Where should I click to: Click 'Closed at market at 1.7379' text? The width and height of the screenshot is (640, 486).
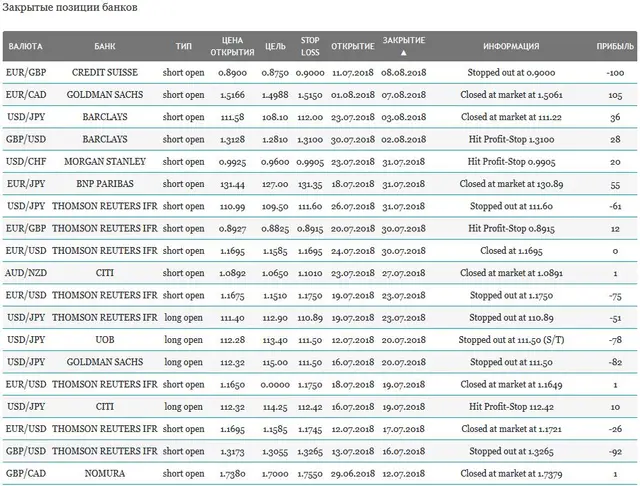(x=511, y=474)
